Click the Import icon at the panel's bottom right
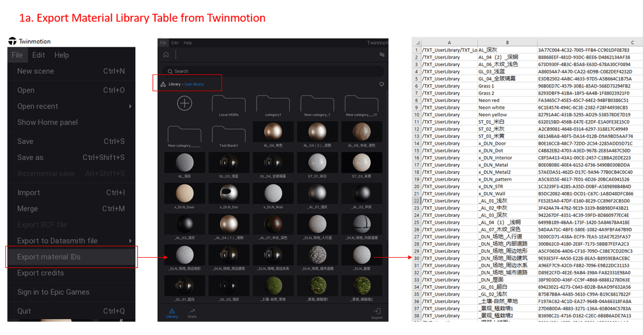This screenshot has height=335, width=644. click(x=377, y=313)
